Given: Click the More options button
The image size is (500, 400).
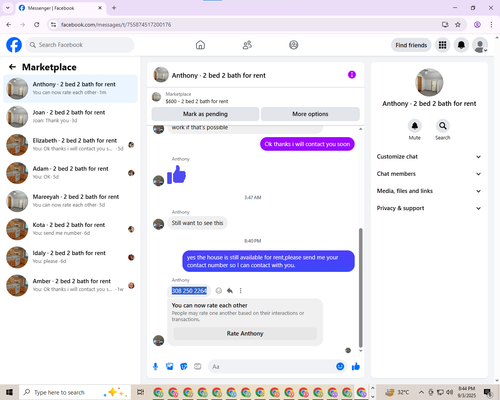Looking at the screenshot, I should [310, 114].
